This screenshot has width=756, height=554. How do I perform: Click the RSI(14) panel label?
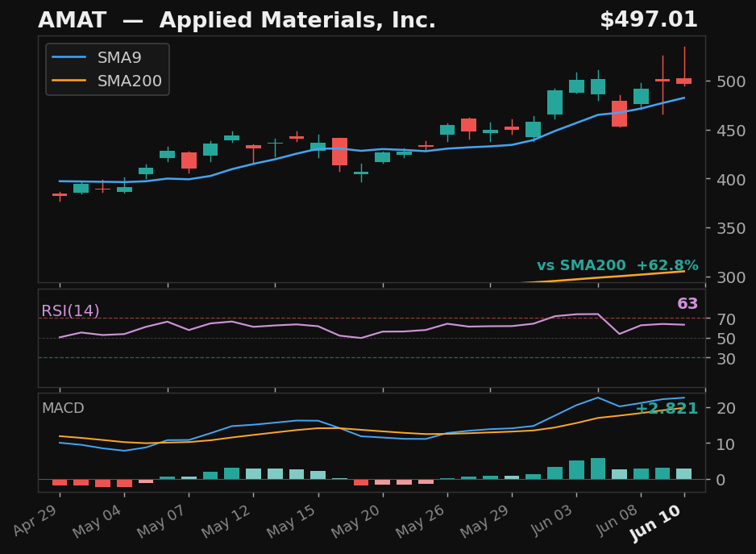pyautogui.click(x=70, y=310)
